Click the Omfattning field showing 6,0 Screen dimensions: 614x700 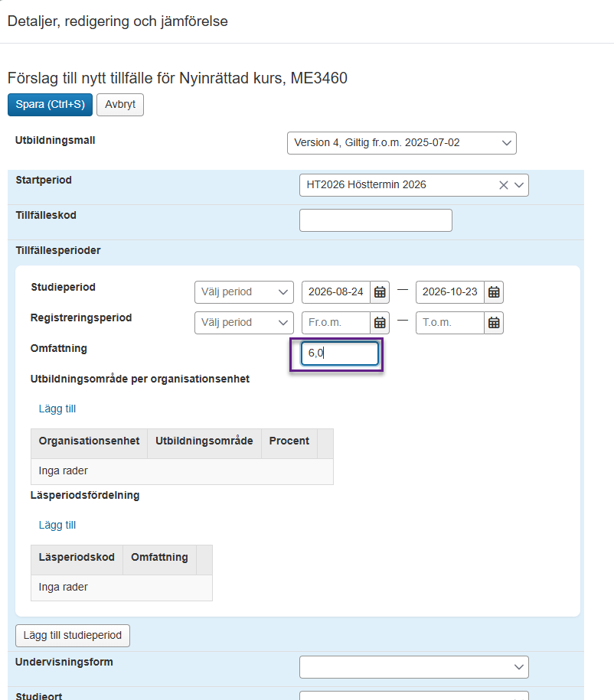click(x=339, y=353)
